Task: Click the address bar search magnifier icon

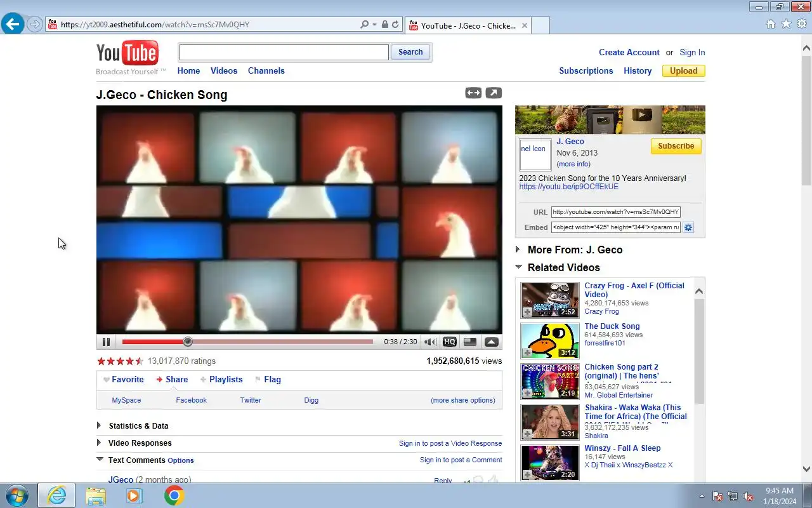Action: click(x=364, y=25)
